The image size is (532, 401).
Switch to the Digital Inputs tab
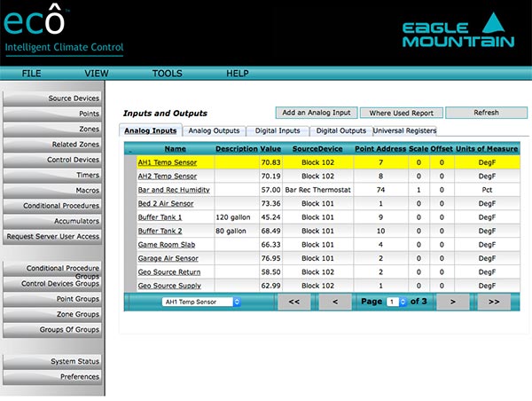(276, 130)
